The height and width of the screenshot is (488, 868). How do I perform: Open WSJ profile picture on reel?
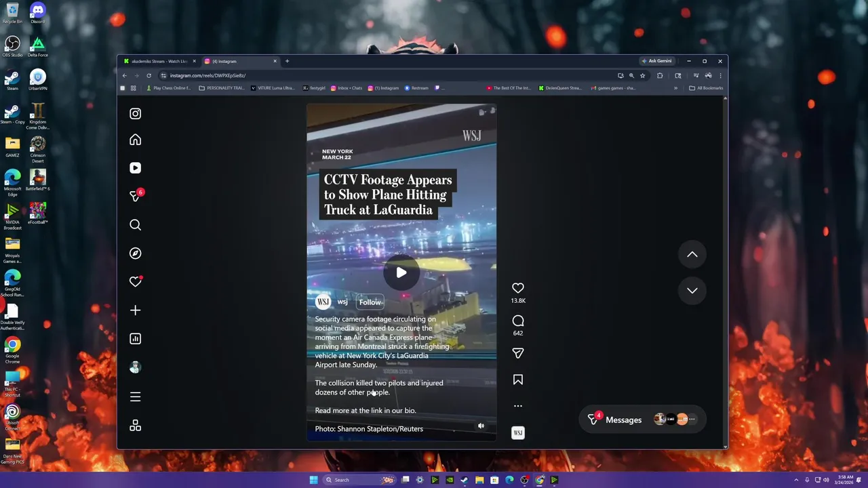[x=323, y=302]
